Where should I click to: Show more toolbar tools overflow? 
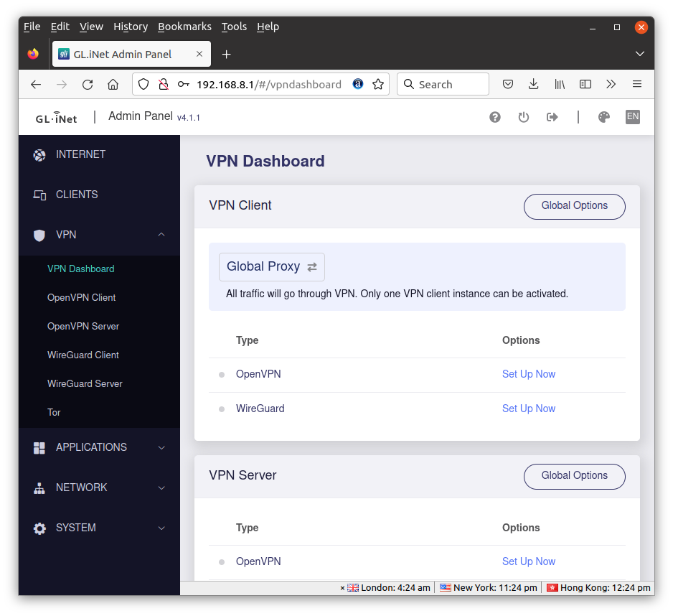[x=611, y=84]
